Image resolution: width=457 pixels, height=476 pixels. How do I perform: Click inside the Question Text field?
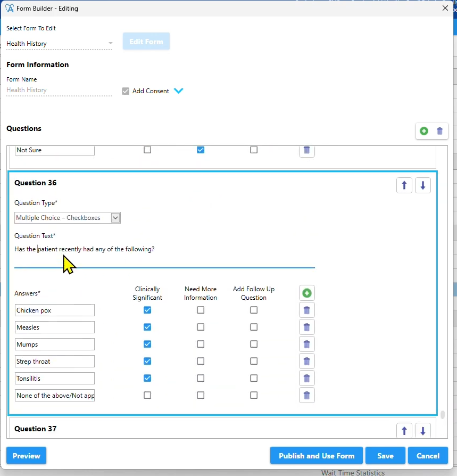[160, 249]
